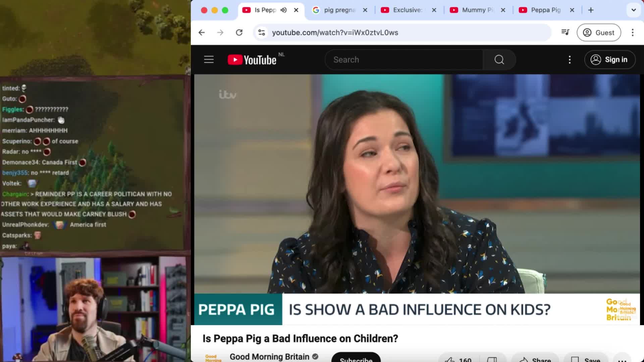Viewport: 644px width, 362px height.
Task: Click the Subscribe button
Action: click(x=356, y=359)
